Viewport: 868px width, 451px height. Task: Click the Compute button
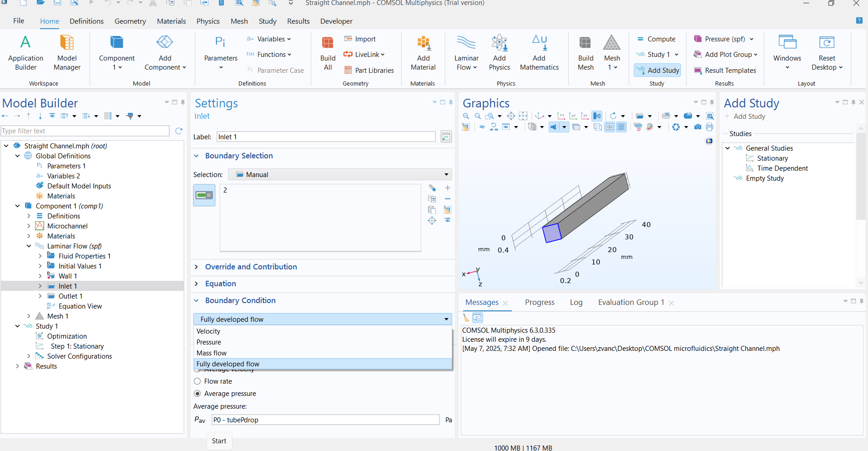pos(656,39)
